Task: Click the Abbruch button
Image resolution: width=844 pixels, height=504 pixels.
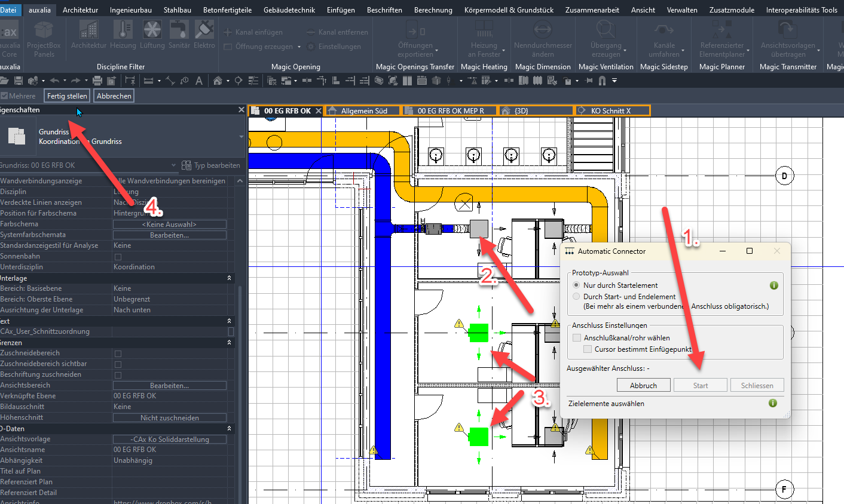Action: tap(643, 386)
